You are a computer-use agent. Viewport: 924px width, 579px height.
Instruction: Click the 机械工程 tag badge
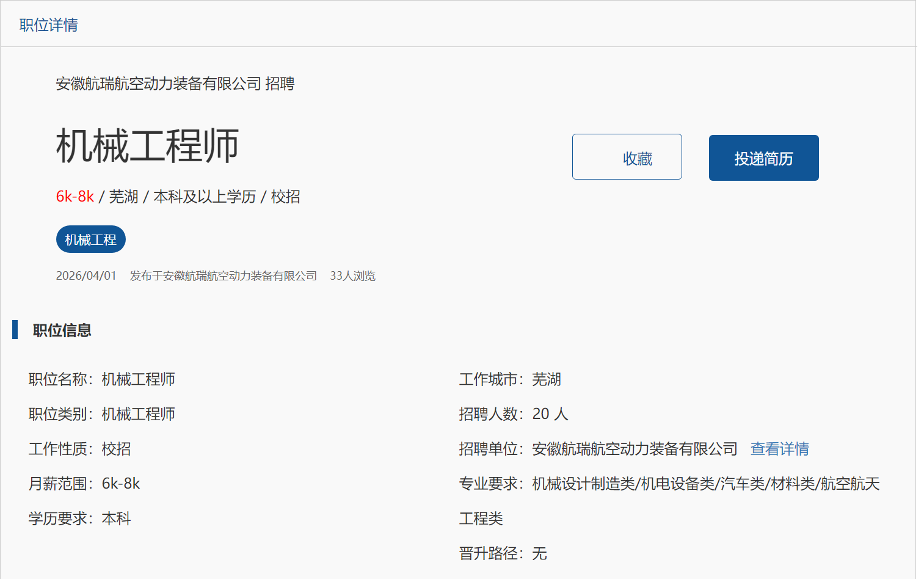[x=91, y=239]
